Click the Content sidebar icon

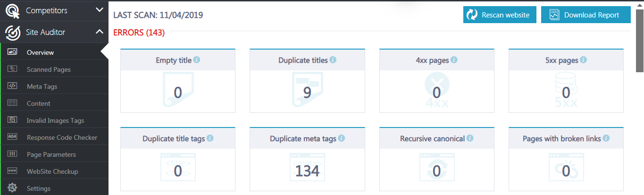tap(13, 103)
